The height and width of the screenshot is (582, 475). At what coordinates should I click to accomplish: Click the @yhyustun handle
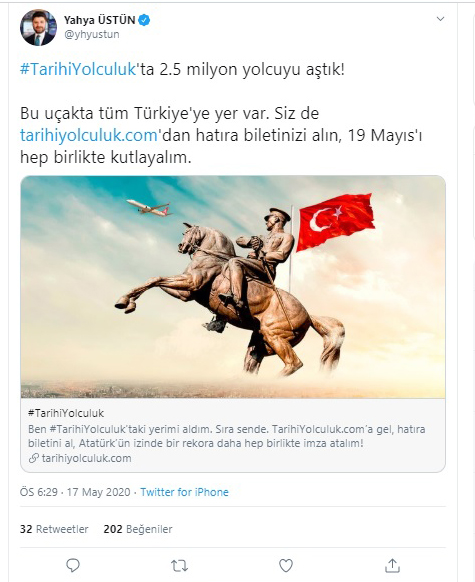pos(92,35)
